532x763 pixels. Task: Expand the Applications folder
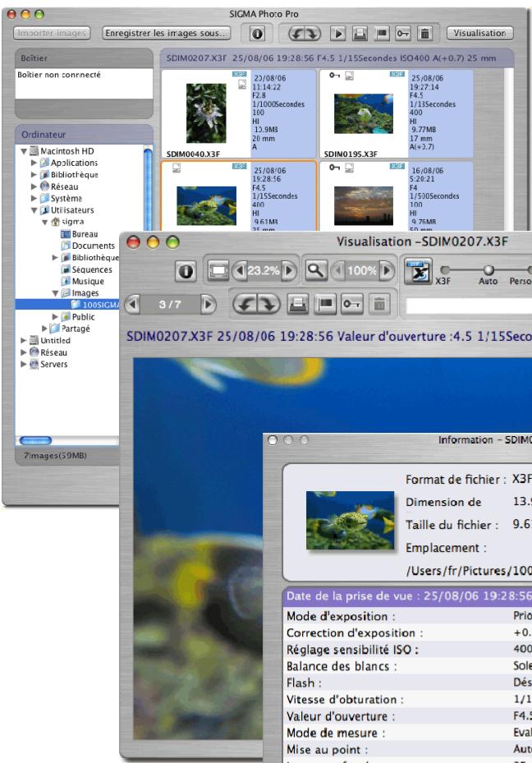coord(34,163)
